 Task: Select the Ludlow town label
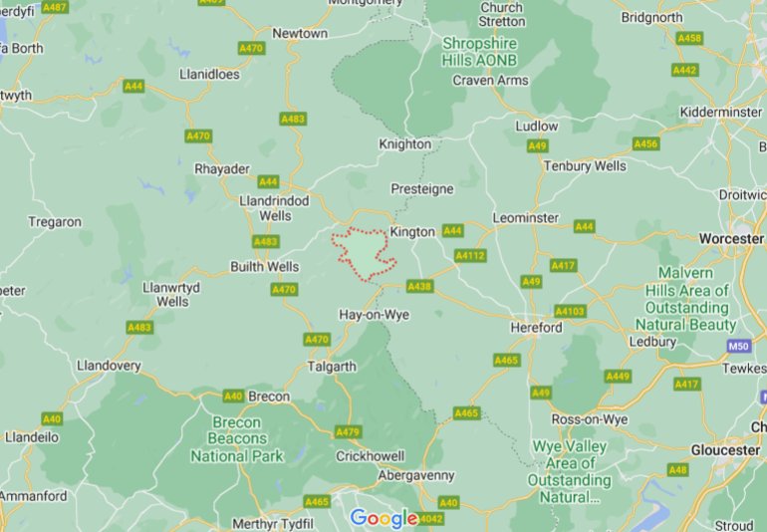click(537, 127)
